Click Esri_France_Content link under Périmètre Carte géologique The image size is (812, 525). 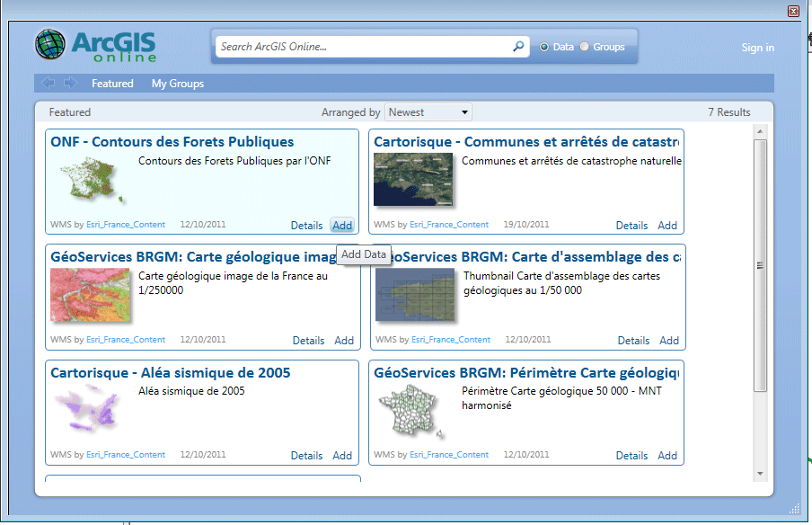(x=449, y=455)
